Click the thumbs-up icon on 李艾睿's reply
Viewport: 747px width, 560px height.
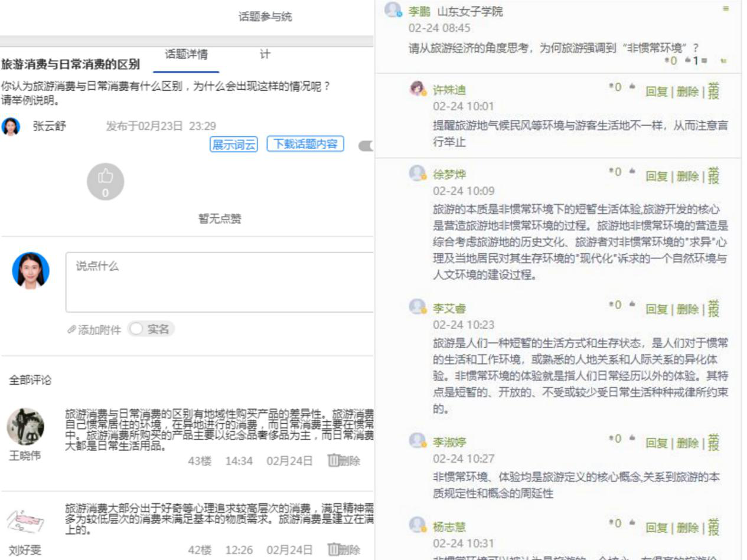tap(632, 305)
